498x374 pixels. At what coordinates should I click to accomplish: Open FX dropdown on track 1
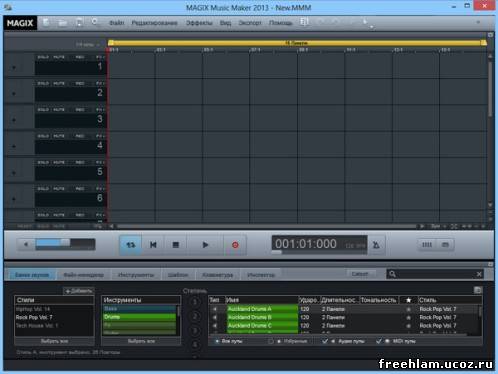[100, 57]
